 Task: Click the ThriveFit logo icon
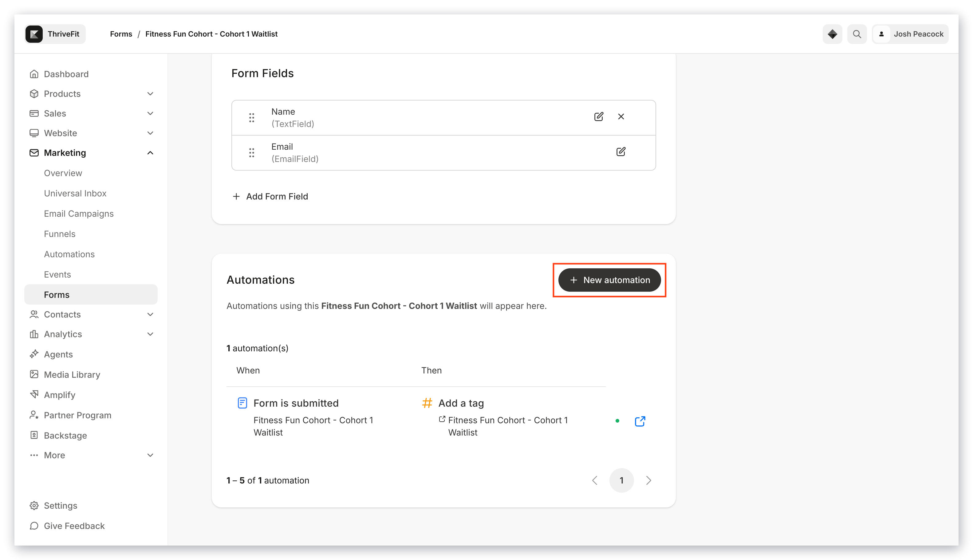(x=34, y=34)
